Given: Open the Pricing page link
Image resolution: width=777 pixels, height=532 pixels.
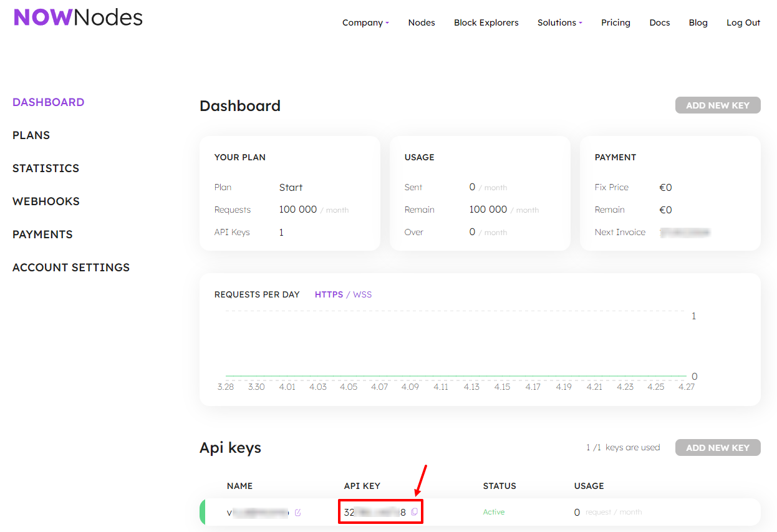Looking at the screenshot, I should point(615,22).
